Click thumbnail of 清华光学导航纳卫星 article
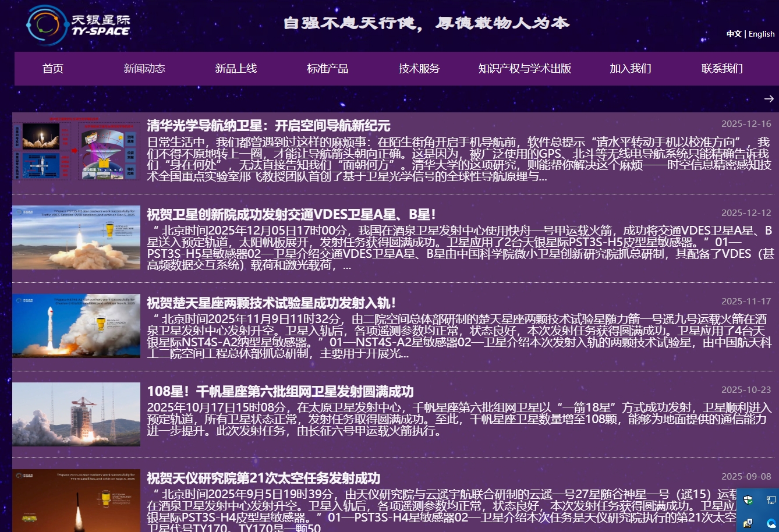Screen dimensions: 779x532 coord(76,148)
